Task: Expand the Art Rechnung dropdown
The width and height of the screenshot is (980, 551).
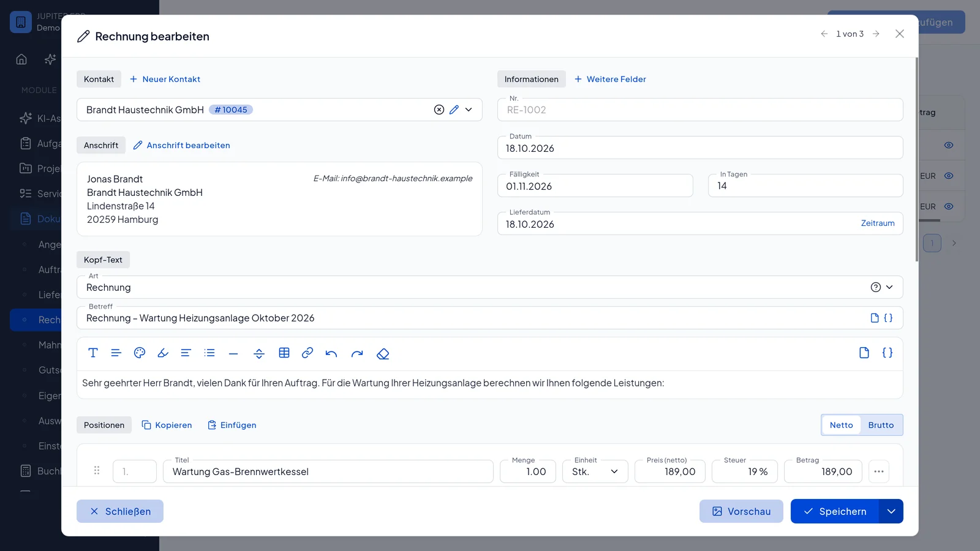Action: tap(890, 287)
